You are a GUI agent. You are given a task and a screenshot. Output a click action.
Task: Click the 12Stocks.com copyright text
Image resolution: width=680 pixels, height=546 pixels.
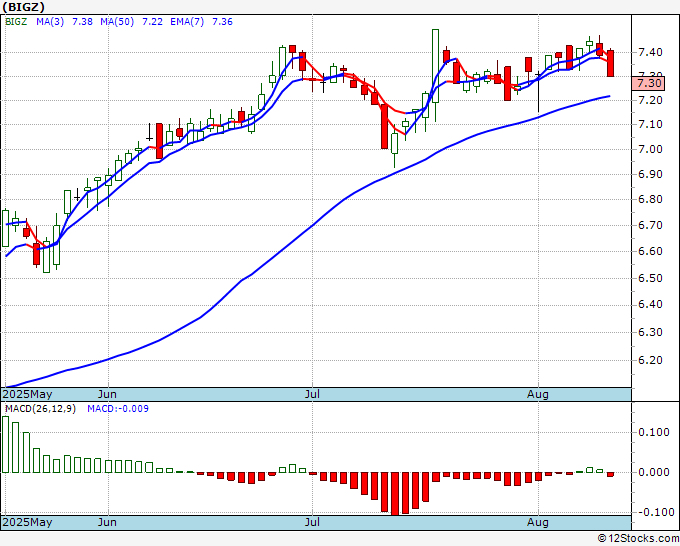pyautogui.click(x=638, y=539)
